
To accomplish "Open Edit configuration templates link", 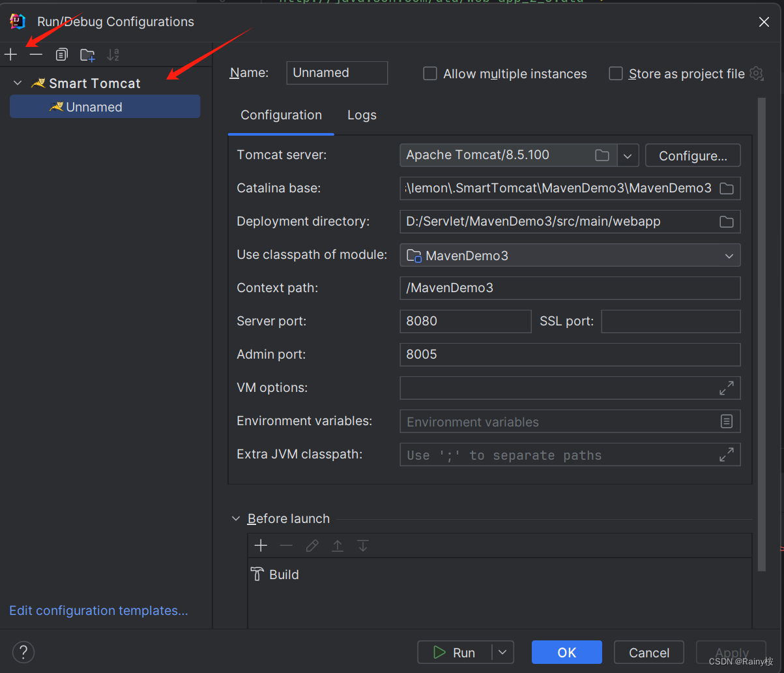I will click(x=98, y=611).
